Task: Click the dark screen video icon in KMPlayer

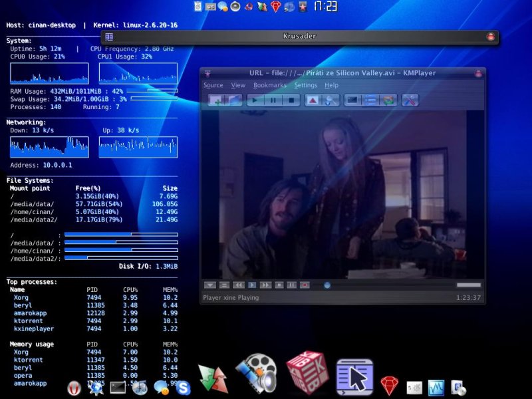Action: click(352, 100)
